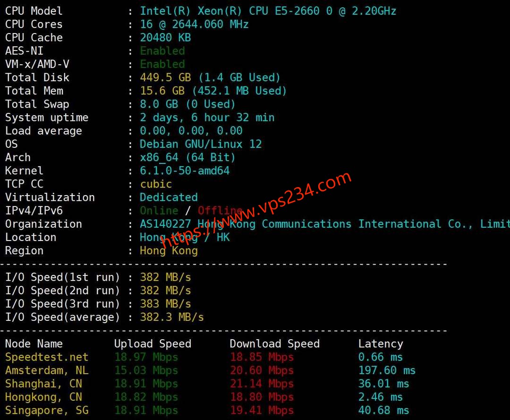Click the Upload Speed column header
The image size is (510, 420).
pyautogui.click(x=153, y=343)
